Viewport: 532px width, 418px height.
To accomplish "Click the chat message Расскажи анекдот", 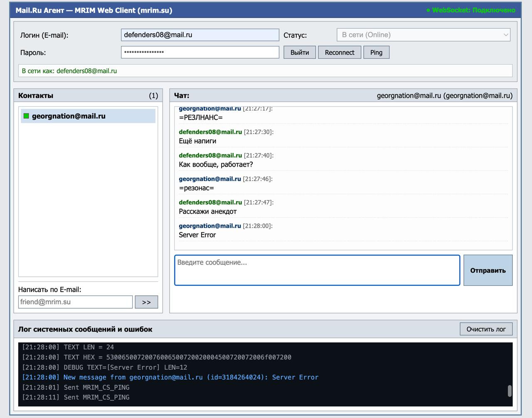I will (x=207, y=211).
